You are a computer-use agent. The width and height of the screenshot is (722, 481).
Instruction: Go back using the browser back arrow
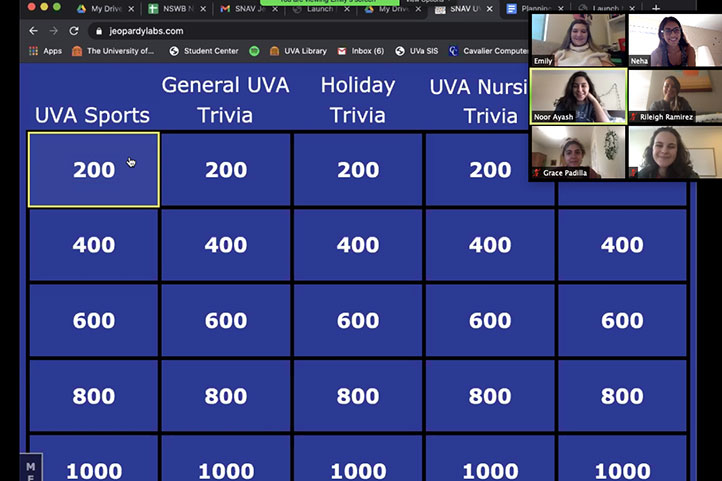[x=33, y=31]
